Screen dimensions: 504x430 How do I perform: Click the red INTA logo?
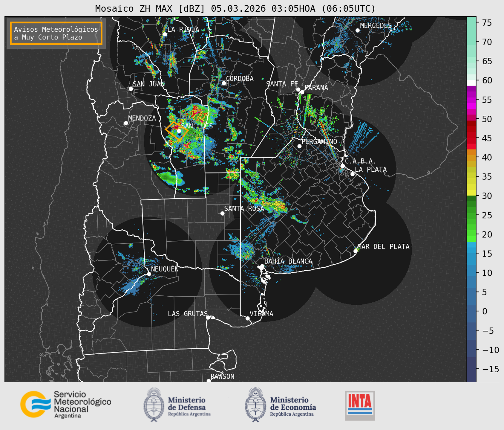[360, 405]
